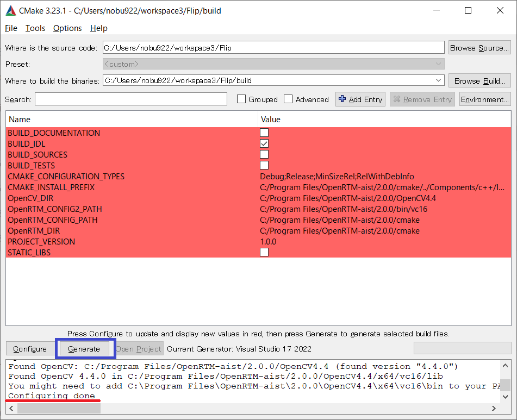Click the output log scroll up arrow

[505, 365]
